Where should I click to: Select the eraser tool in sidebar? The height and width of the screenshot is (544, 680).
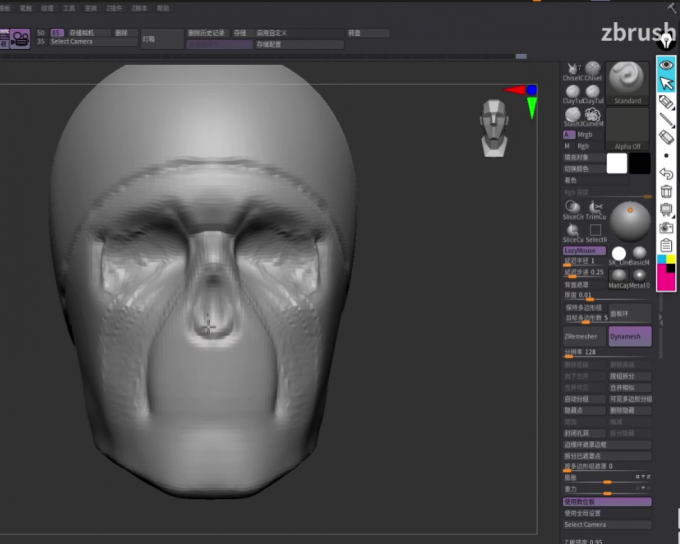pos(666,138)
